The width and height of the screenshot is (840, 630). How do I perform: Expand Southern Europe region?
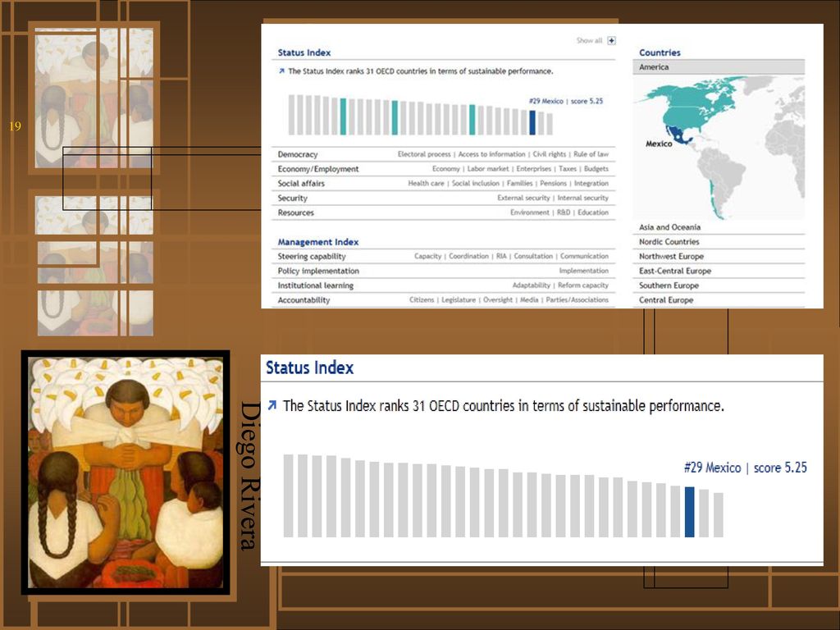coord(719,285)
